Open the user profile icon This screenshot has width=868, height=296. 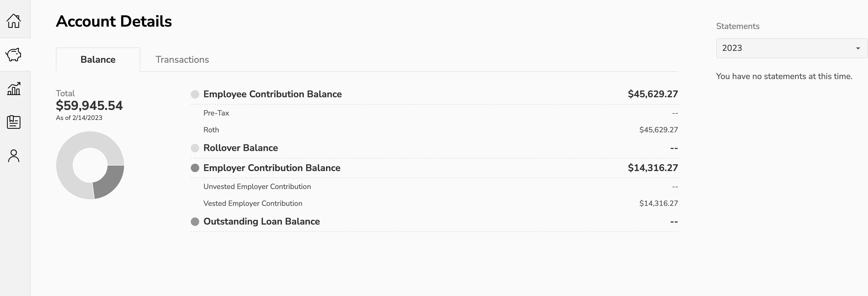pos(14,156)
